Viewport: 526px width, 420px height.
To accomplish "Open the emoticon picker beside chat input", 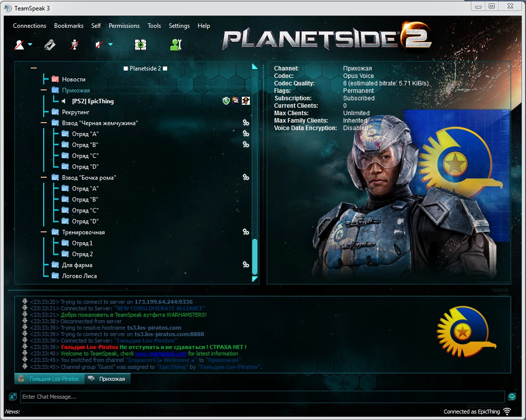I will pyautogui.click(x=512, y=397).
